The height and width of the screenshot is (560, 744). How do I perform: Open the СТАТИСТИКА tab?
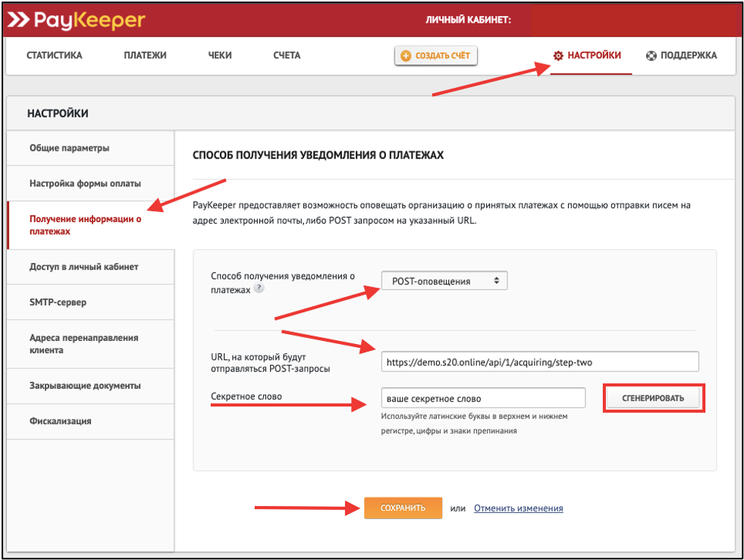pos(54,55)
